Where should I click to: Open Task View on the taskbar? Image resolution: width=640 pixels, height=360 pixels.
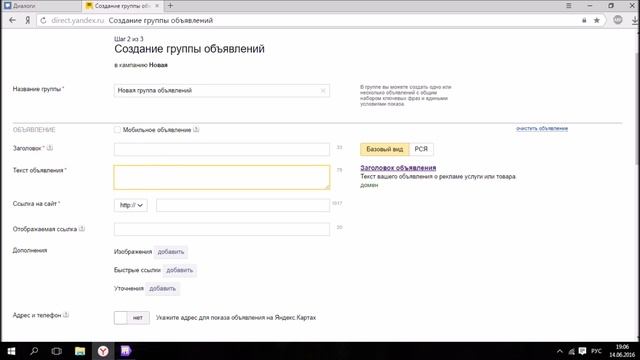click(x=57, y=351)
